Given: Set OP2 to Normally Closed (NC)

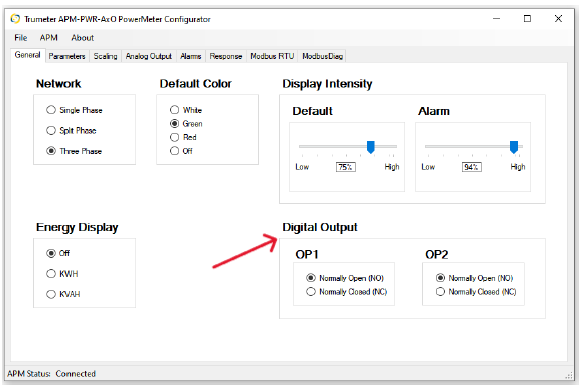Looking at the screenshot, I should (476, 292).
